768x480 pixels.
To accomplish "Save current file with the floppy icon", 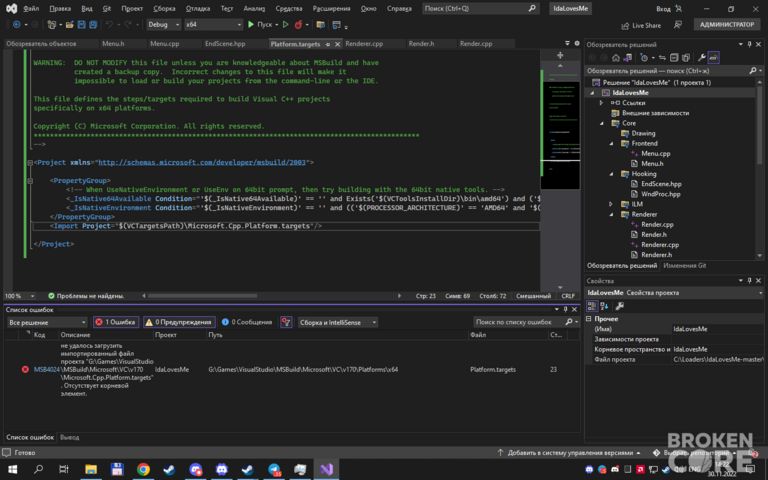I will 81,24.
